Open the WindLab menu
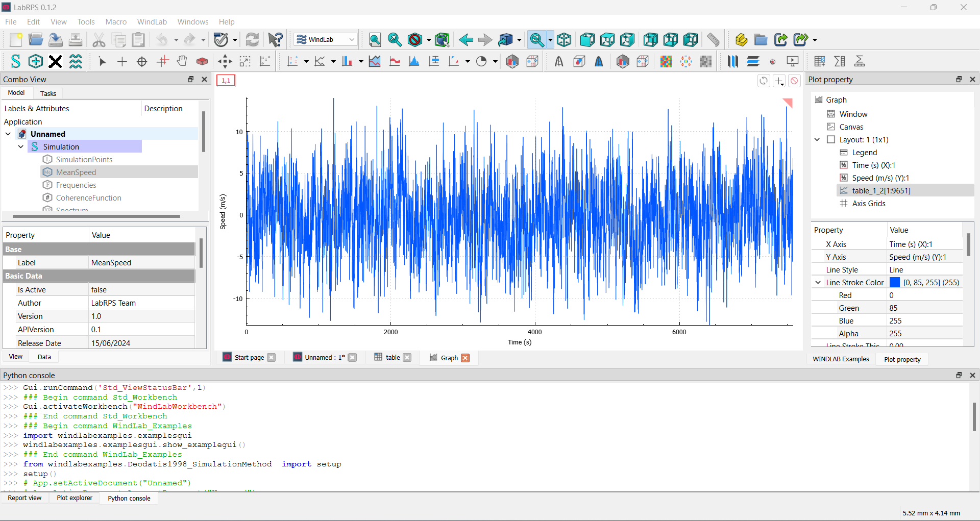980x521 pixels. click(x=152, y=22)
